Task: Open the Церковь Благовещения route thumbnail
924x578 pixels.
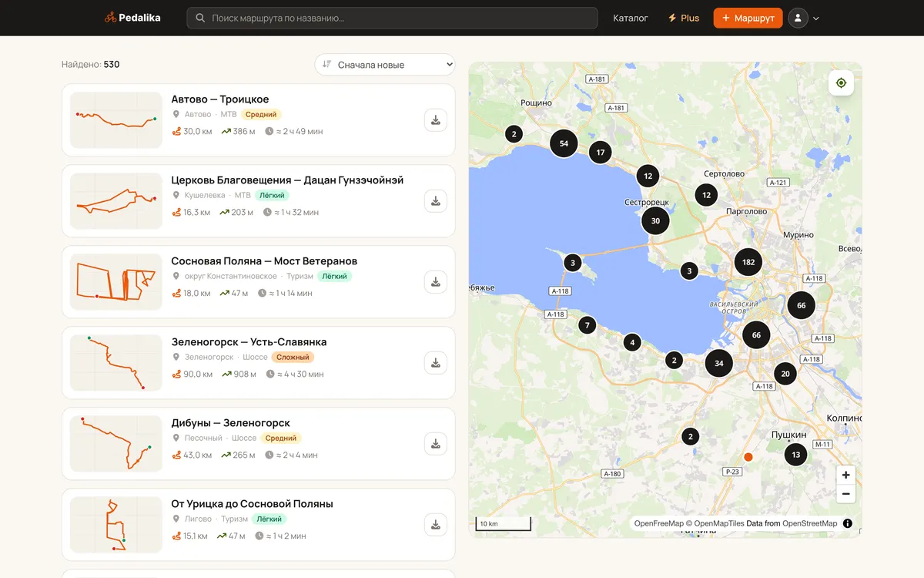Action: coord(116,201)
